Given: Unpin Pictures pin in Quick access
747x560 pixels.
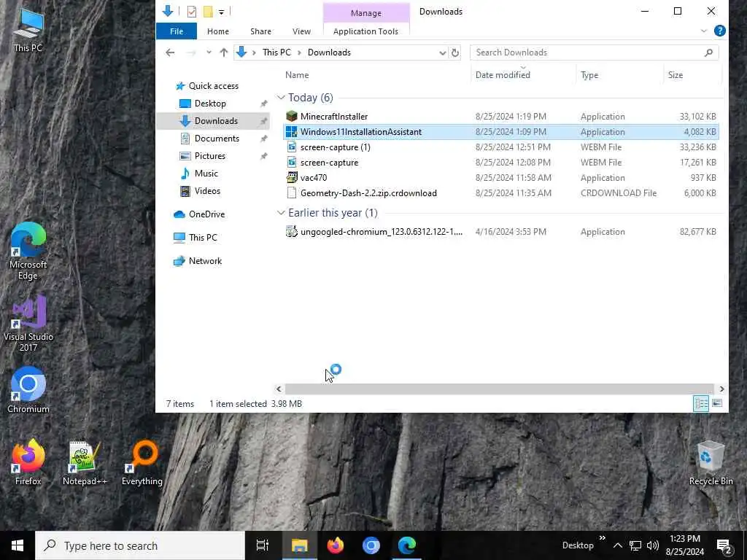Looking at the screenshot, I should tap(263, 156).
